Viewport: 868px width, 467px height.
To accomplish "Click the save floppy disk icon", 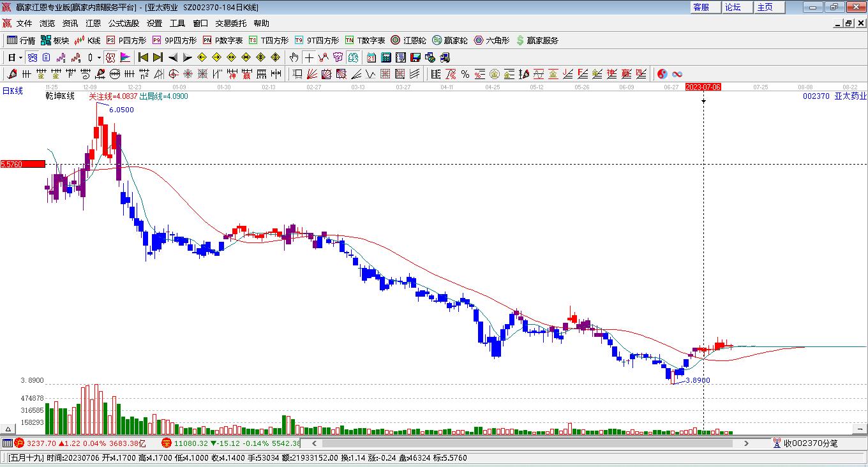I will tap(415, 57).
